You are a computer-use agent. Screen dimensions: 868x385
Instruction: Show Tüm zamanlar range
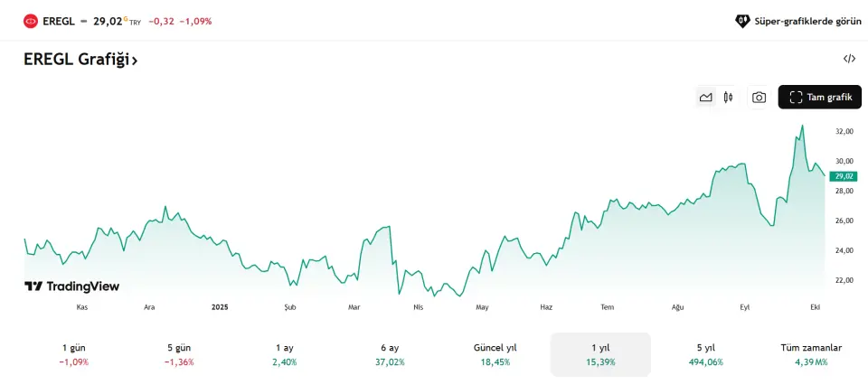coord(811,354)
